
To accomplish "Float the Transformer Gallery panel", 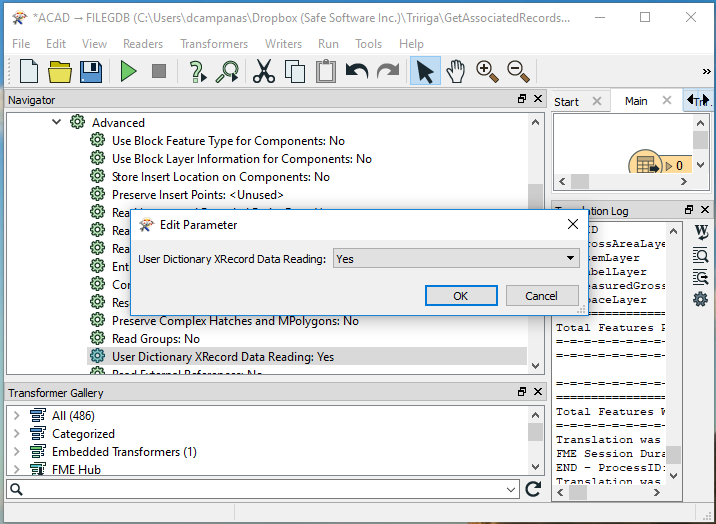I will coord(522,392).
